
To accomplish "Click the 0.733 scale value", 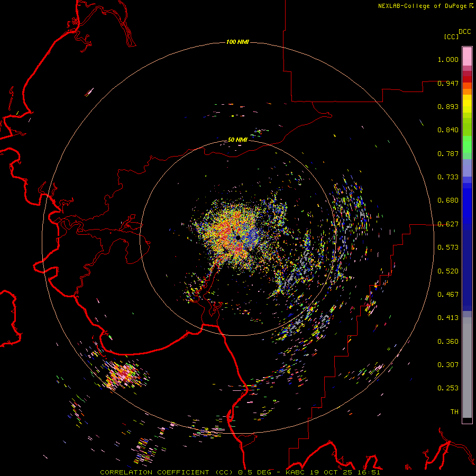I will coord(448,177).
